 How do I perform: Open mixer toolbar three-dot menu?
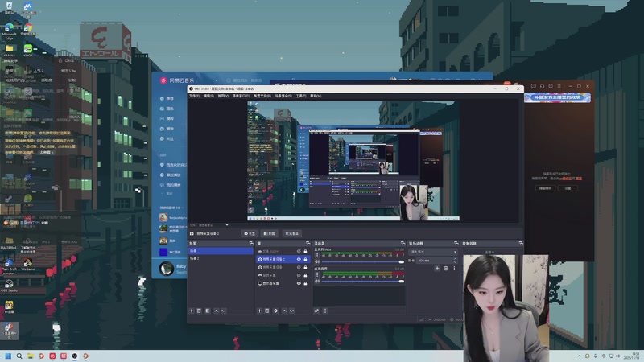325,311
